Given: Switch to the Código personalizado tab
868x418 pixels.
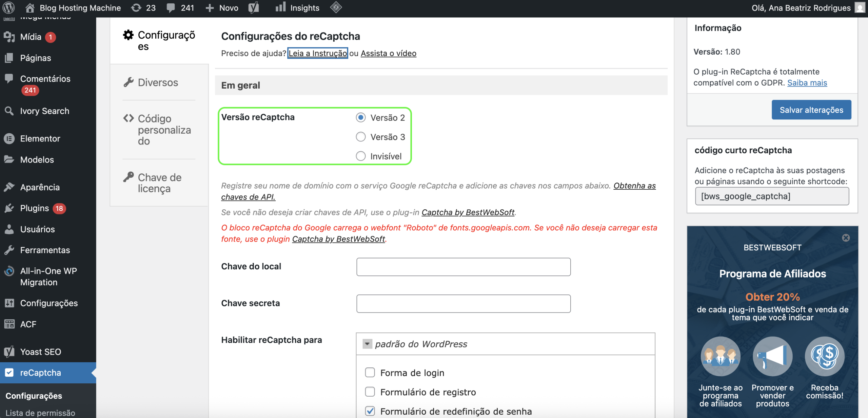Looking at the screenshot, I should point(159,130).
